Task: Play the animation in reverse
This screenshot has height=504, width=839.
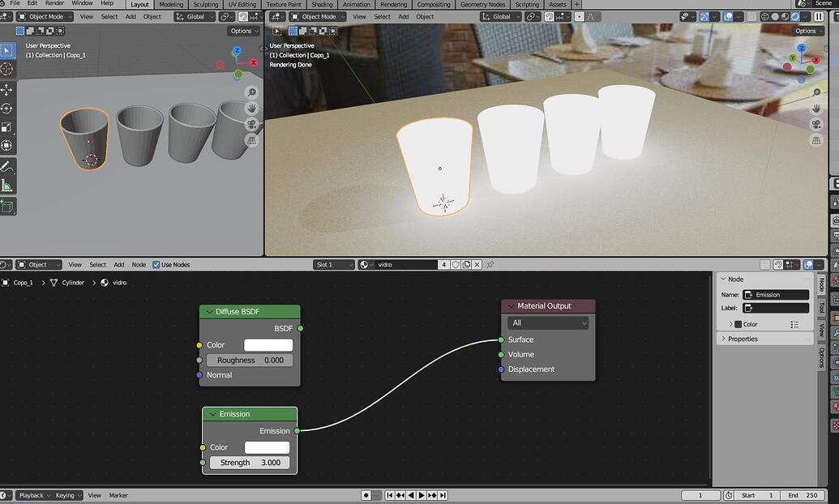Action: pyautogui.click(x=411, y=495)
